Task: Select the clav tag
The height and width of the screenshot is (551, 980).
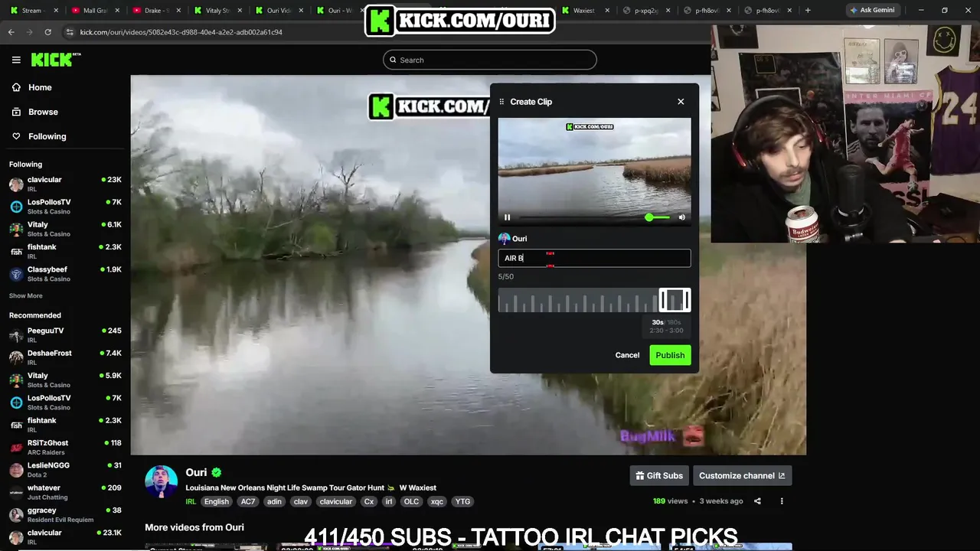Action: tap(300, 501)
